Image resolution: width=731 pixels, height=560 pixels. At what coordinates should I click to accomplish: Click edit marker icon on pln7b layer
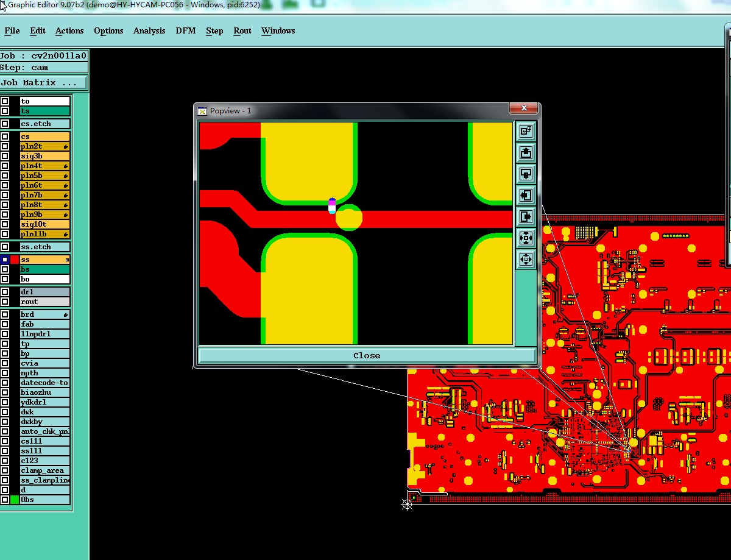click(66, 196)
